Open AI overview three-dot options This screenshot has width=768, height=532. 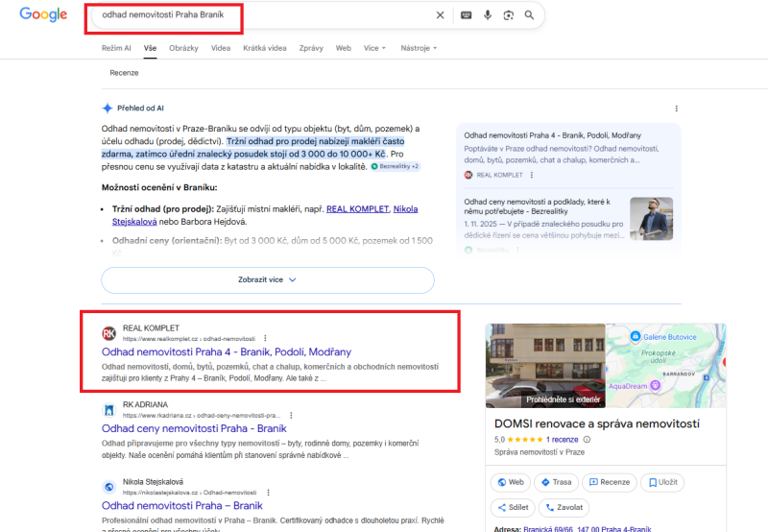[x=677, y=109]
